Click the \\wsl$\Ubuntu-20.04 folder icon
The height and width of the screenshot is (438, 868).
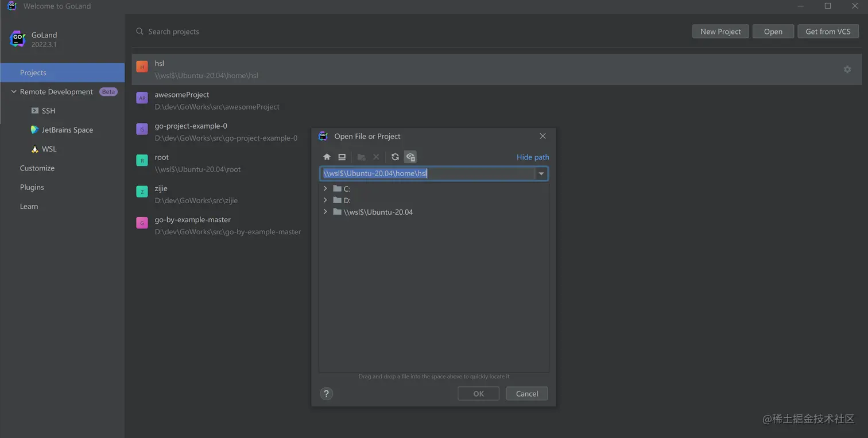[337, 212]
